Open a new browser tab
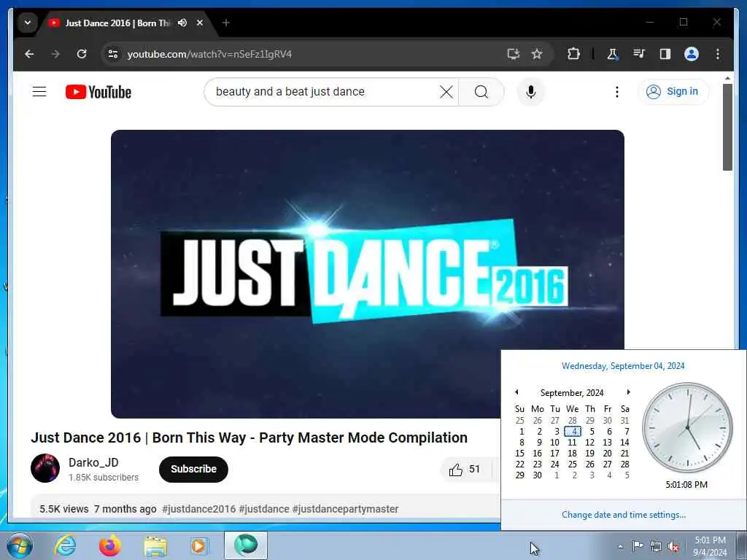This screenshot has width=747, height=560. pos(226,23)
